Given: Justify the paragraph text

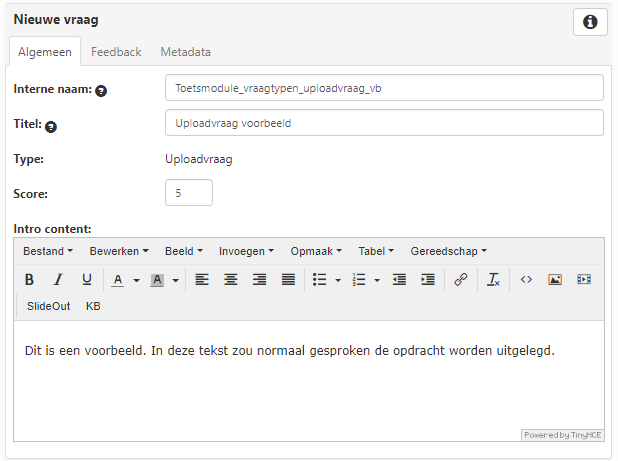Looking at the screenshot, I should click(x=288, y=280).
